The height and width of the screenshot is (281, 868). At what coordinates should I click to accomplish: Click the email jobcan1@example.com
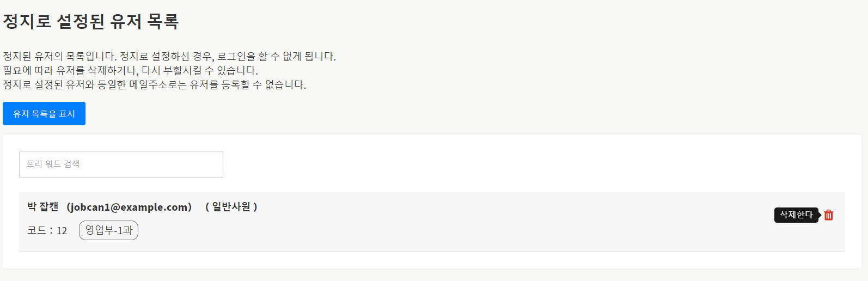pos(129,207)
